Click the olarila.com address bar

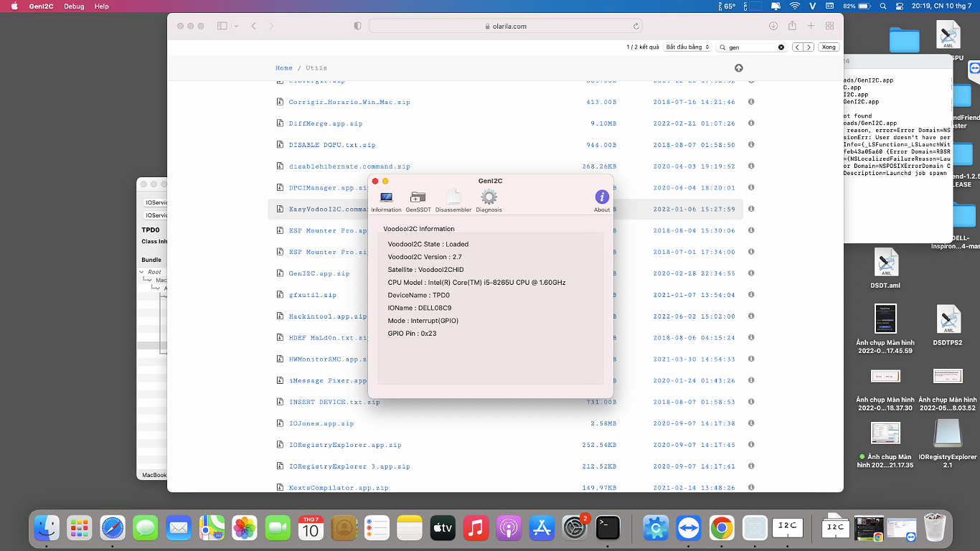(x=505, y=26)
